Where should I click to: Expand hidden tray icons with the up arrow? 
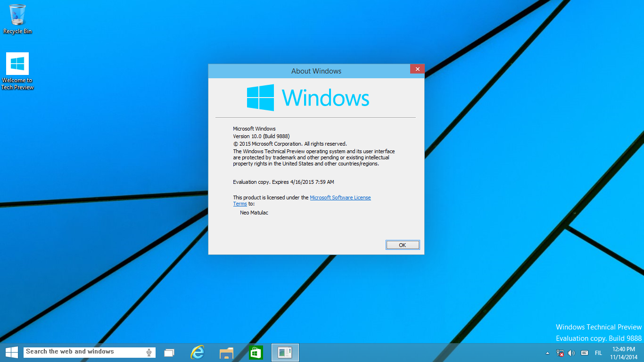tap(548, 352)
